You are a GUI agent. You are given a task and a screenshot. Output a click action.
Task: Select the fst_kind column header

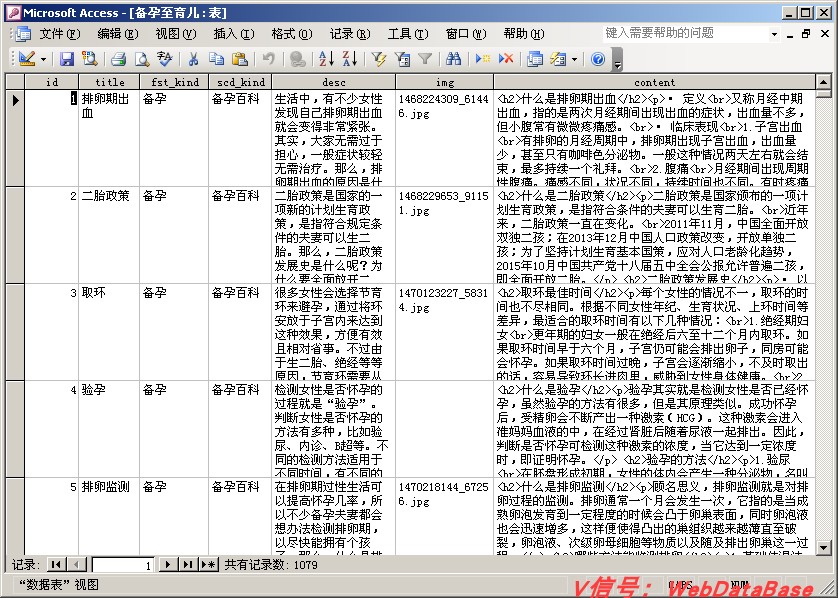click(x=174, y=82)
